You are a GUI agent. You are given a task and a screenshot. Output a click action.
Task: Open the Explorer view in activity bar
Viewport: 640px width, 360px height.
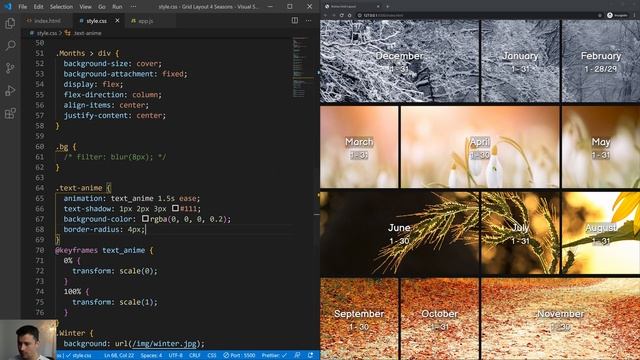tap(10, 23)
